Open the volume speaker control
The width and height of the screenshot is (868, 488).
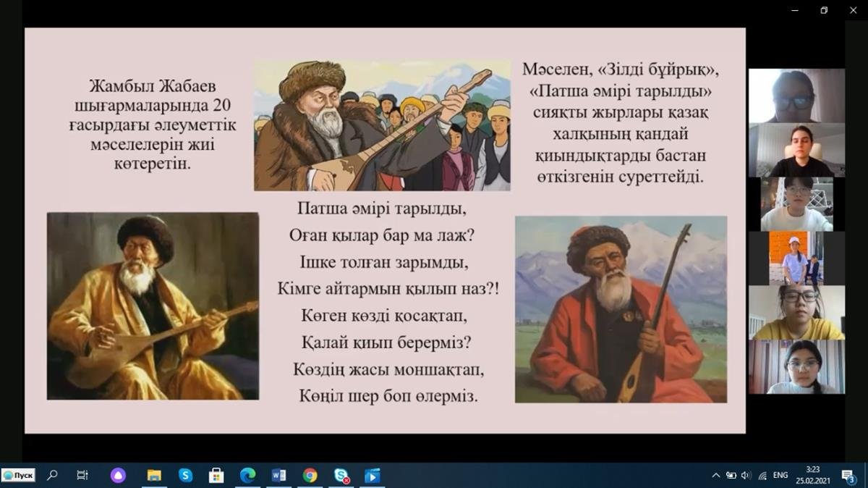pos(746,476)
